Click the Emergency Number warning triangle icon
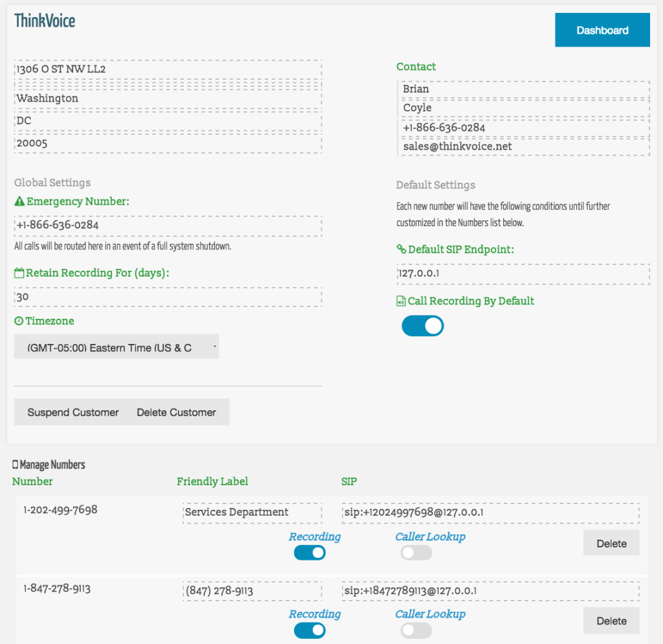The height and width of the screenshot is (644, 663). [19, 201]
